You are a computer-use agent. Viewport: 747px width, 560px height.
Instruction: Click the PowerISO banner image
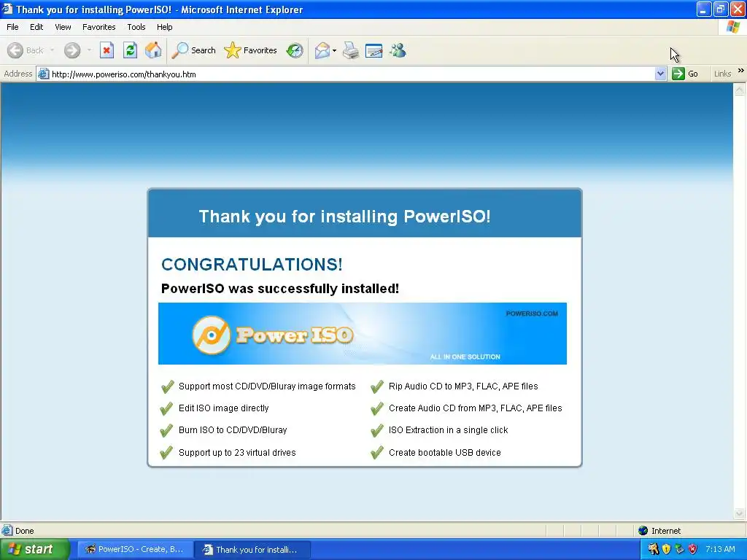click(363, 333)
